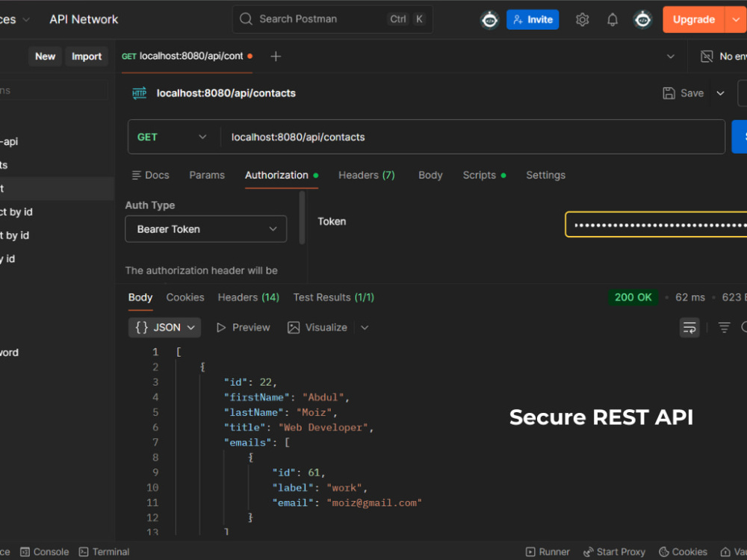Open API Network menu
747x560 pixels.
(84, 19)
